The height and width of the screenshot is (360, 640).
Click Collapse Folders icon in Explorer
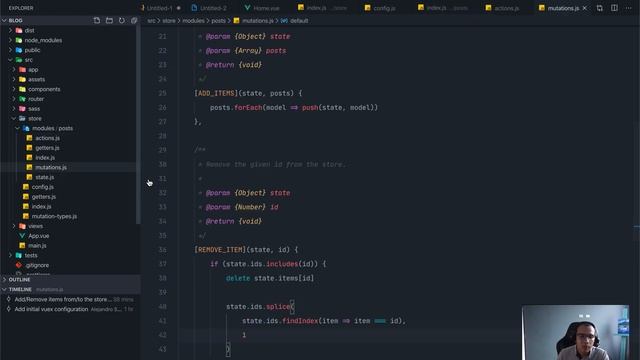pyautogui.click(x=134, y=20)
